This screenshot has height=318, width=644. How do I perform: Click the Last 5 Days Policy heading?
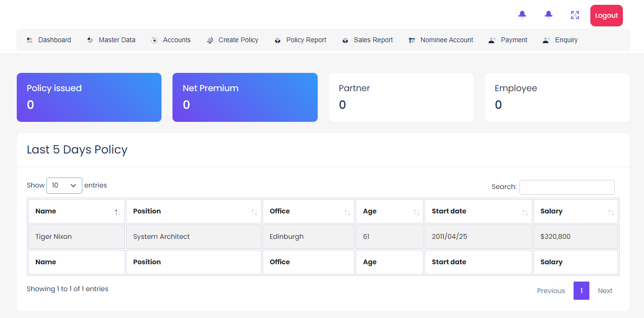point(77,150)
